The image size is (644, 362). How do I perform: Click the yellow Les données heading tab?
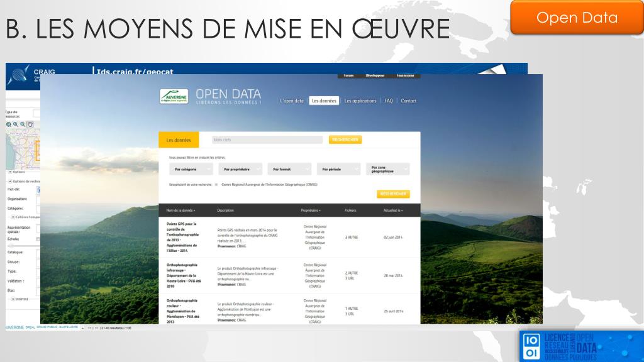pyautogui.click(x=179, y=140)
